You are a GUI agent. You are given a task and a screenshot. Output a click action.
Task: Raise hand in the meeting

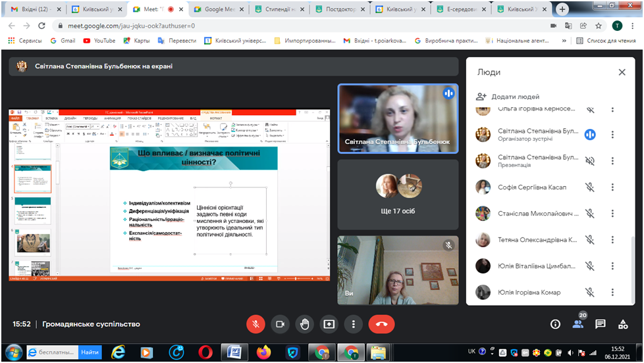304,324
